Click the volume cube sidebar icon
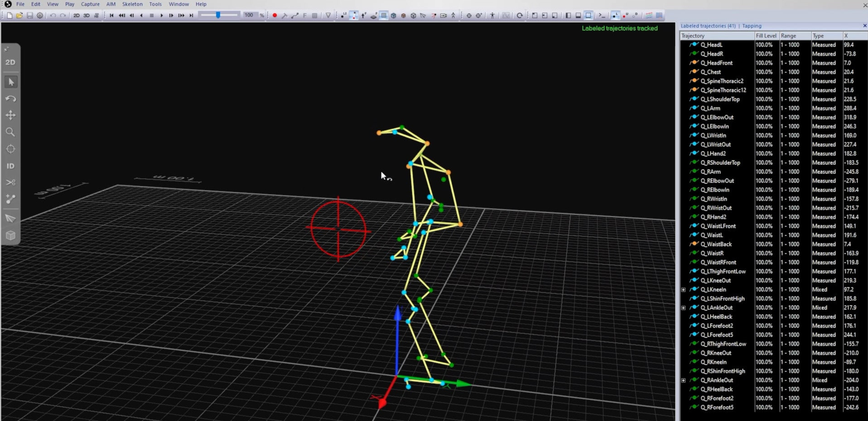This screenshot has height=421, width=868. point(10,236)
